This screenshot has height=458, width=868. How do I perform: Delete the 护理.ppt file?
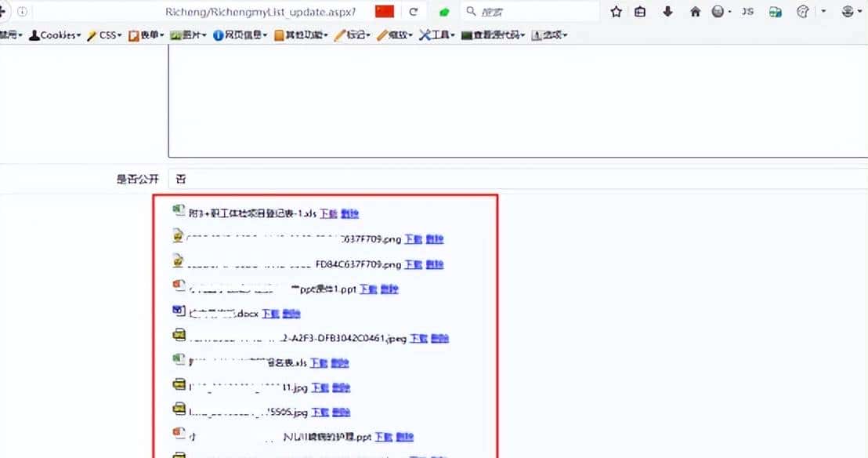click(405, 437)
